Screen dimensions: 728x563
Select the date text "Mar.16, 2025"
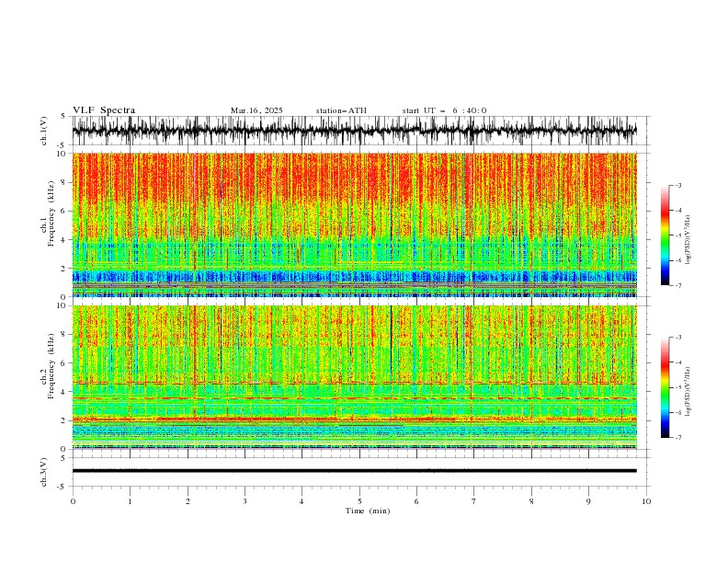click(256, 110)
